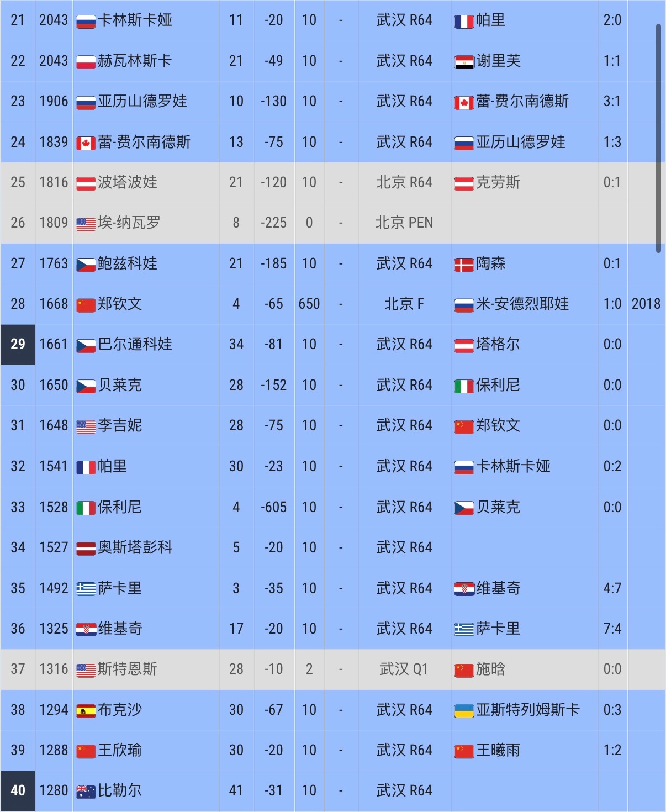The height and width of the screenshot is (812, 666).
Task: Click Ukrainian flag beside 亚斯特列姆斯卡
Action: (x=464, y=711)
